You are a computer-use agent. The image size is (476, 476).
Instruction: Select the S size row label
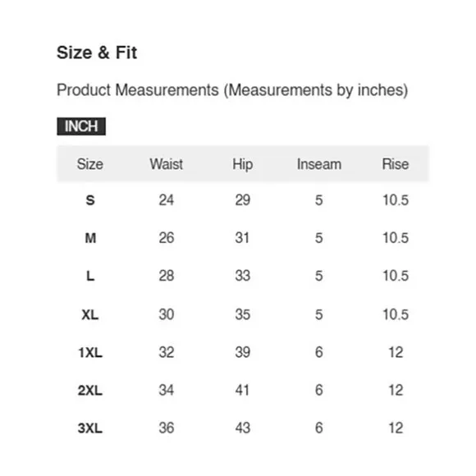[90, 200]
